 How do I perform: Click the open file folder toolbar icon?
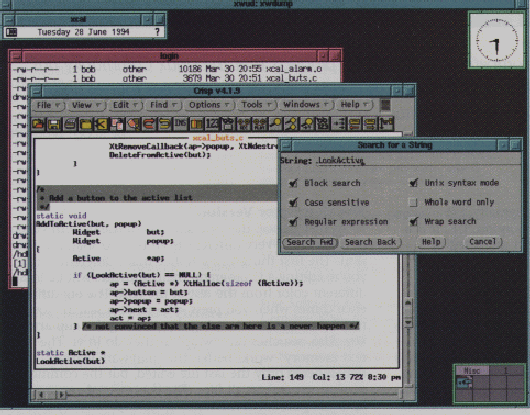[38, 124]
